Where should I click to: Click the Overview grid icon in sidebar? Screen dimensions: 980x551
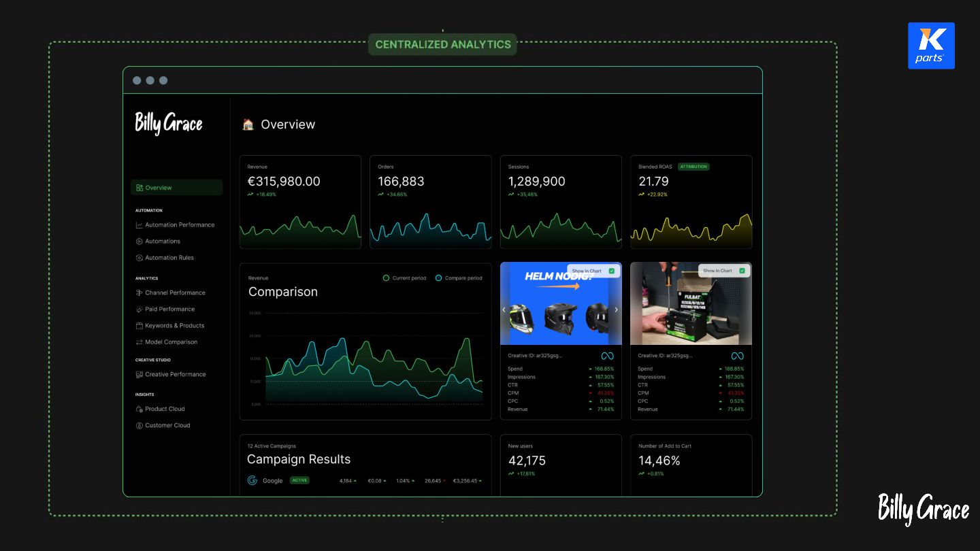pos(139,188)
